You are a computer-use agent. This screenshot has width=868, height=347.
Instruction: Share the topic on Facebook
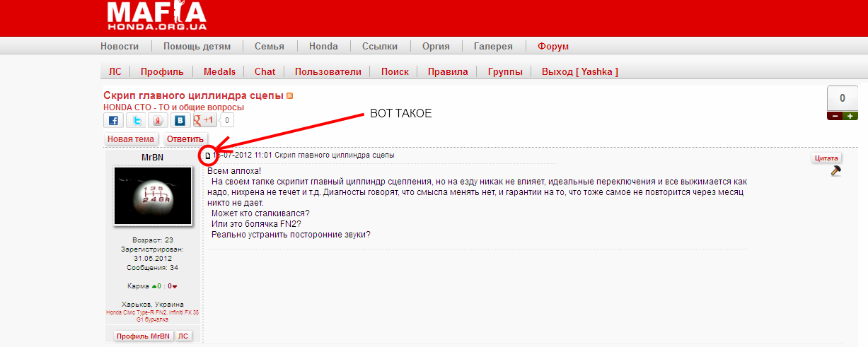pos(114,121)
